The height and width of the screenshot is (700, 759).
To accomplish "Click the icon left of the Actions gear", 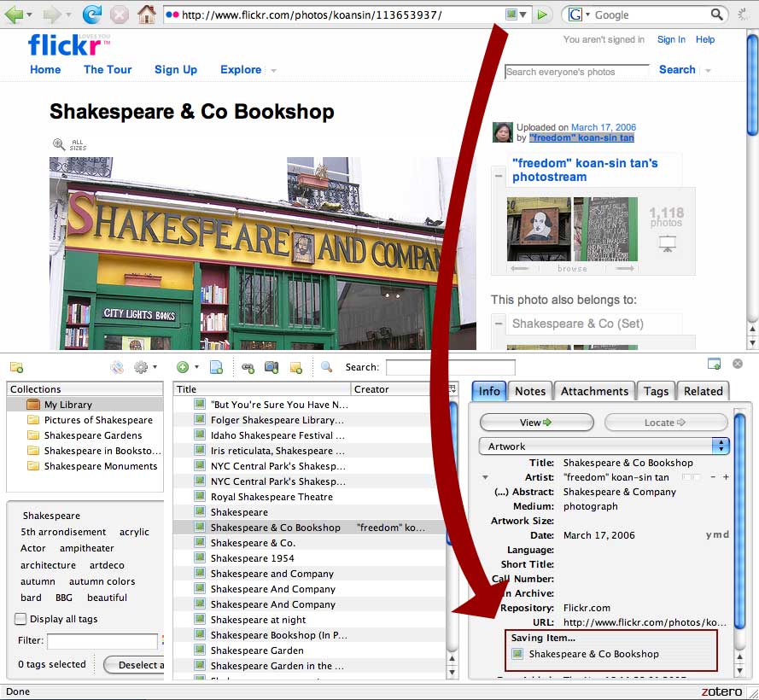I will click(x=117, y=367).
